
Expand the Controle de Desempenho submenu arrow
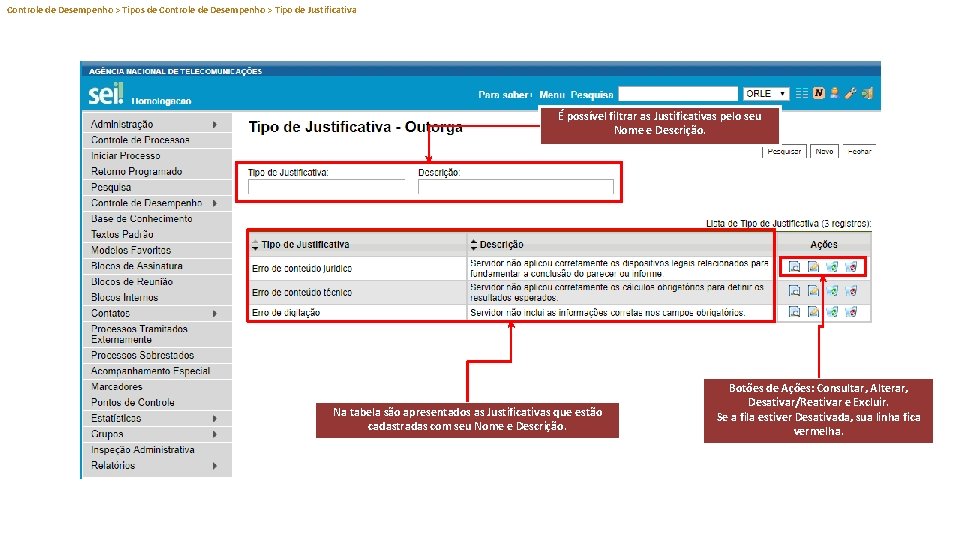click(215, 203)
